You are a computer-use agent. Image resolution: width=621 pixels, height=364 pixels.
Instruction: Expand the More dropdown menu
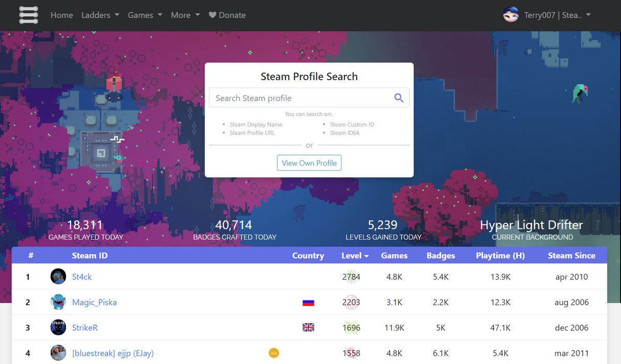click(x=185, y=15)
